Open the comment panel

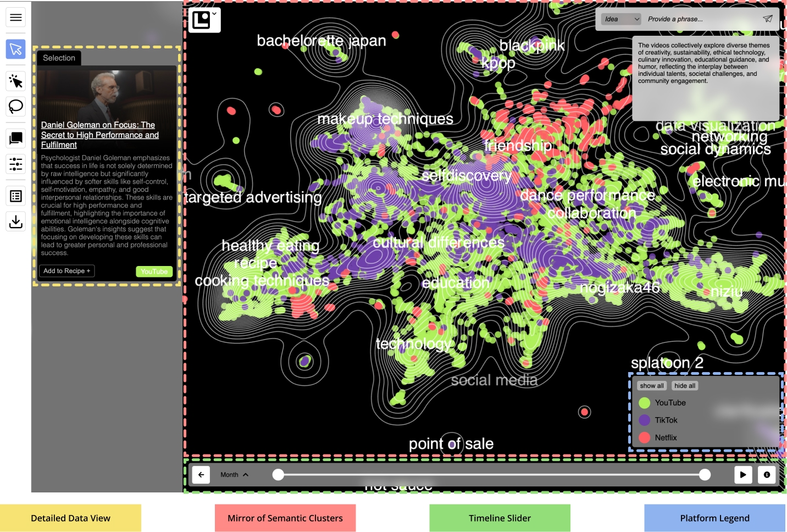pyautogui.click(x=15, y=138)
